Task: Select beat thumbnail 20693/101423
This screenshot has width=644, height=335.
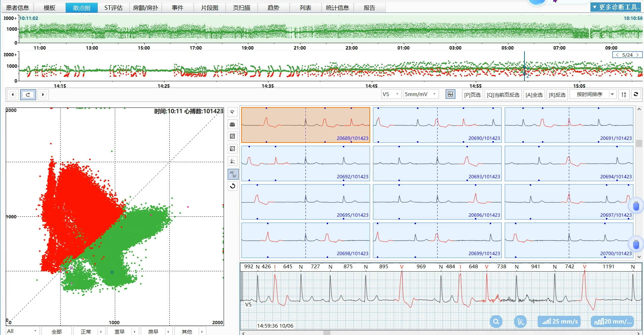Action: click(x=437, y=163)
